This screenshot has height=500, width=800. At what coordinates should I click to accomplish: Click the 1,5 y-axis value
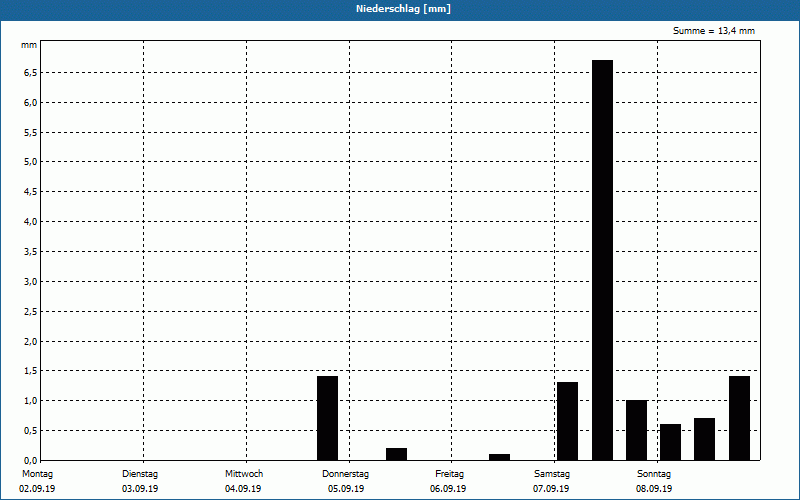point(31,371)
